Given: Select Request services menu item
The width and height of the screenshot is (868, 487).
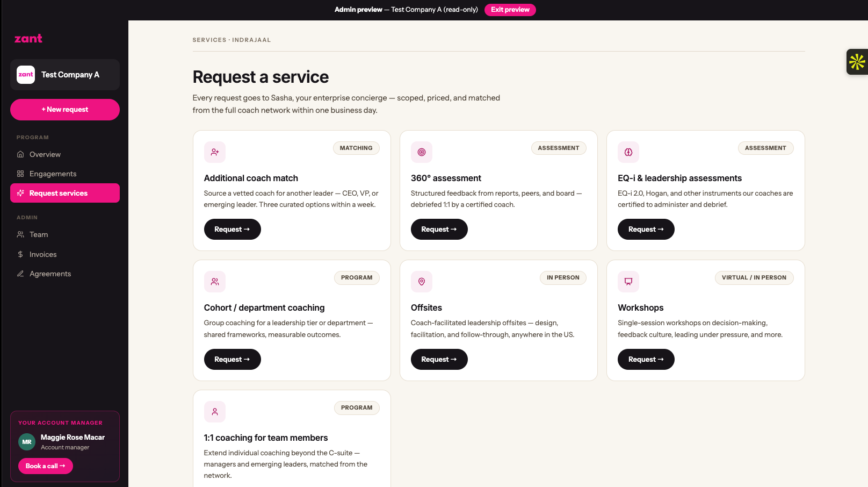Looking at the screenshot, I should click(x=65, y=193).
